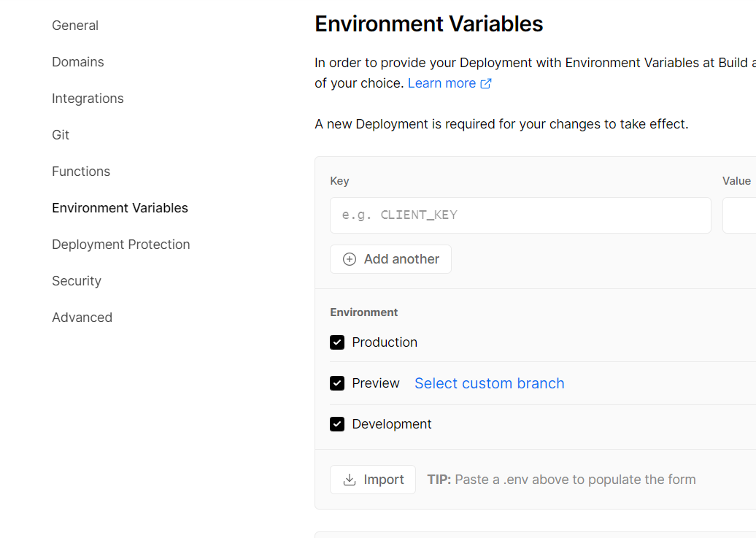
Task: Open Advanced settings in sidebar
Action: [82, 318]
